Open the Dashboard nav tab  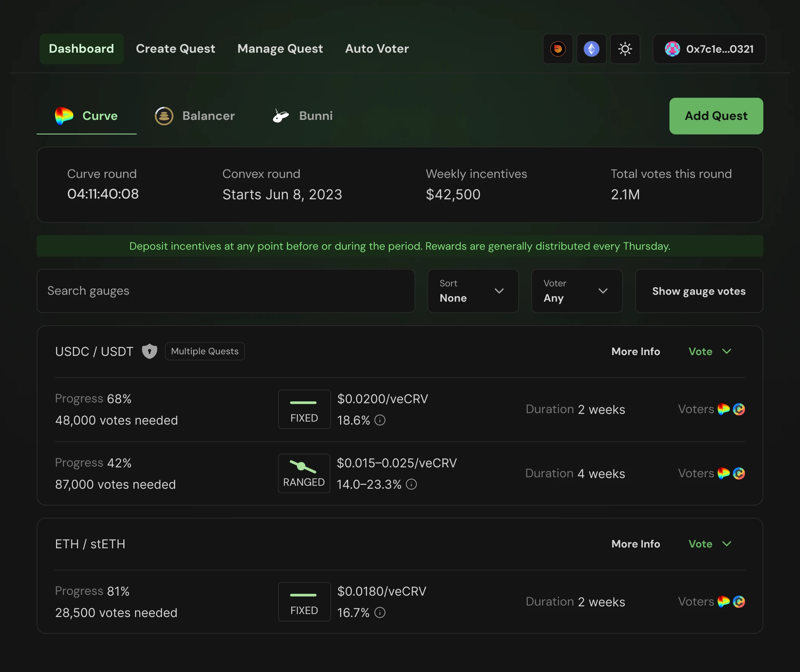81,49
